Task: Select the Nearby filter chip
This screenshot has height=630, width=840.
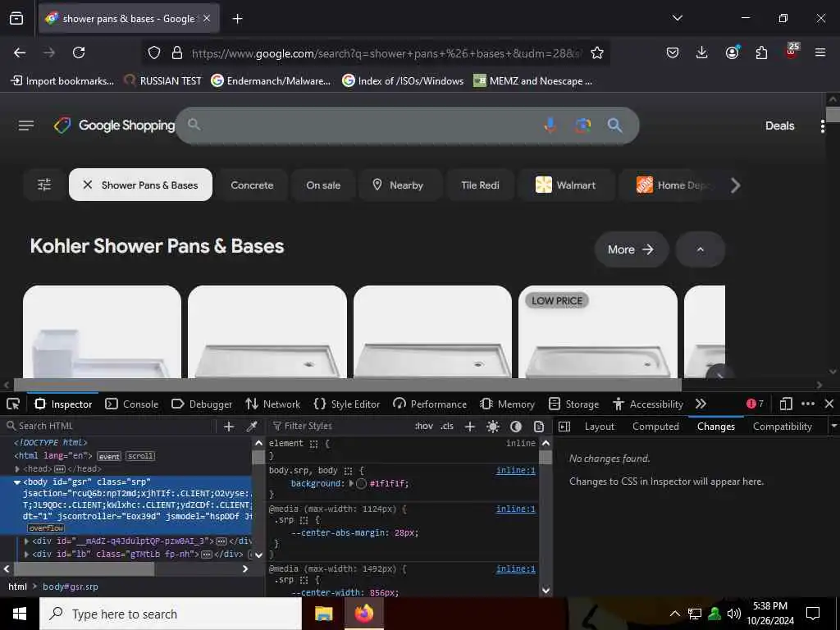Action: pos(399,185)
